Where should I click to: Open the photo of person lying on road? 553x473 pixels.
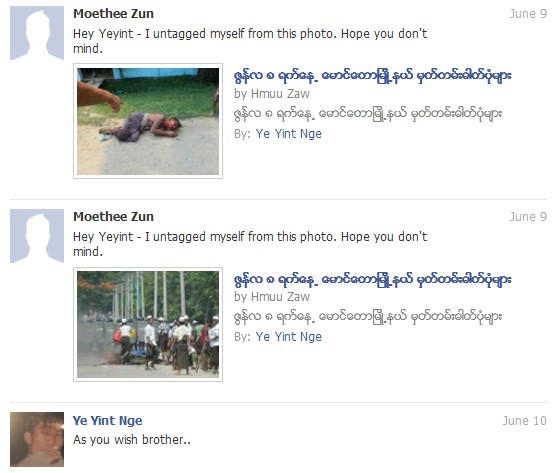click(x=148, y=121)
